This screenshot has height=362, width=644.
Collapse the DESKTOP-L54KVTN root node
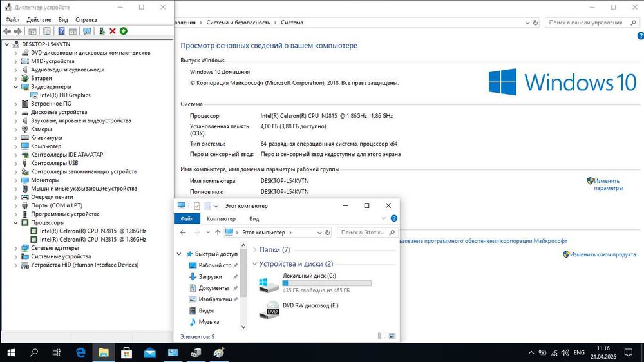7,44
